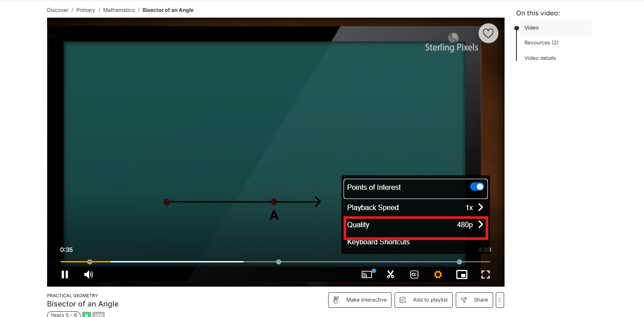This screenshot has width=644, height=317.
Task: Click the PRACTICAL GEOMETRY label
Action: pos(73,295)
